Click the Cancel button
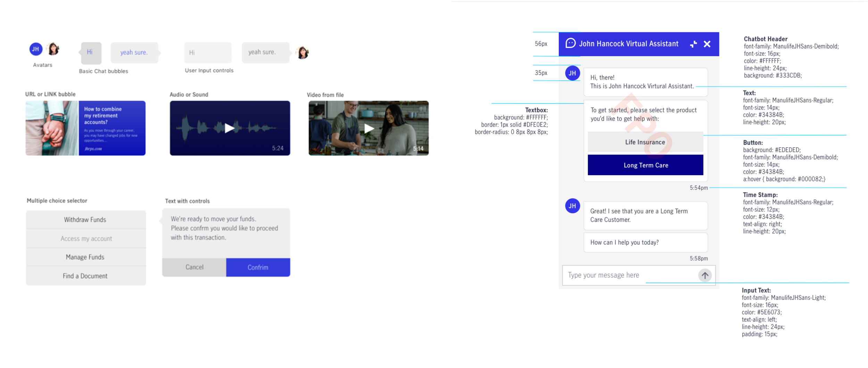This screenshot has width=868, height=368. (x=194, y=267)
